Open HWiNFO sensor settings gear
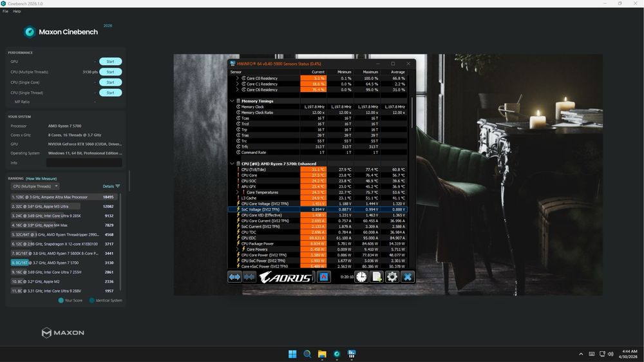 (392, 277)
